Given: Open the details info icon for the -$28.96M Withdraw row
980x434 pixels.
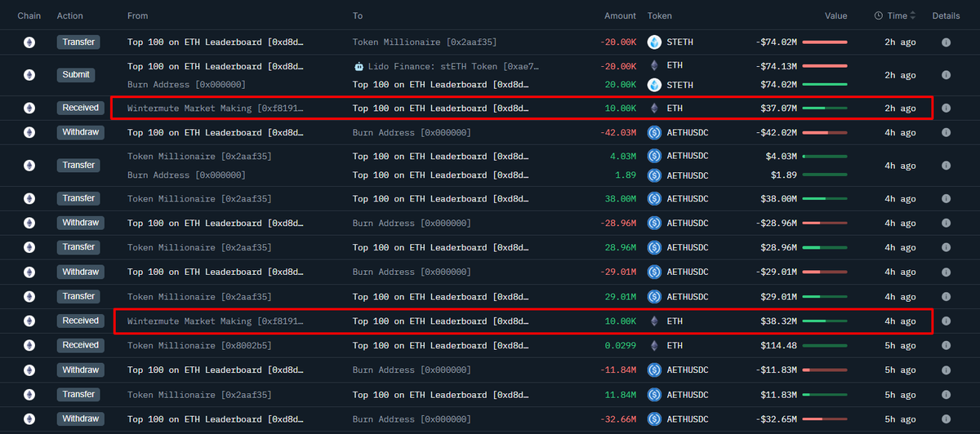Looking at the screenshot, I should click(x=946, y=223).
